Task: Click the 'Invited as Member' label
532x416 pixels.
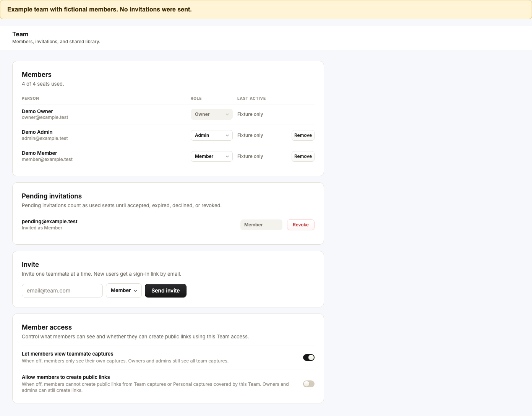Action: click(x=42, y=228)
